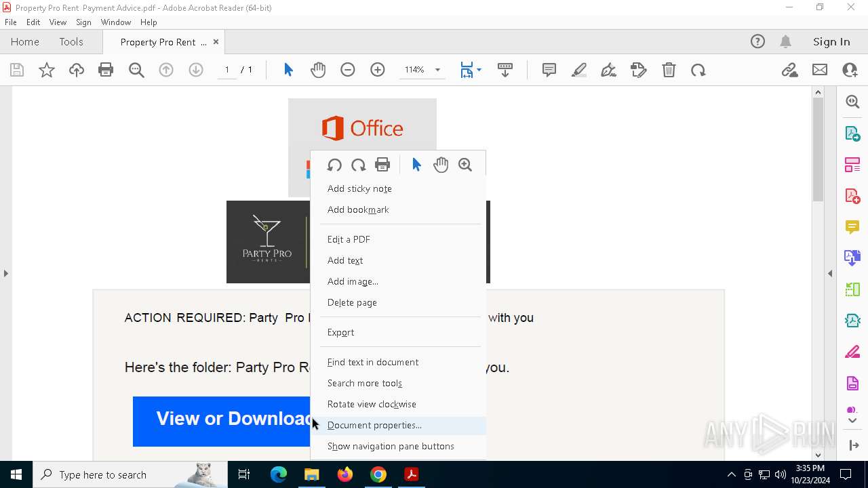Screen dimensions: 868x488
Task: Expand more tools chevron in the right pane
Action: click(852, 421)
